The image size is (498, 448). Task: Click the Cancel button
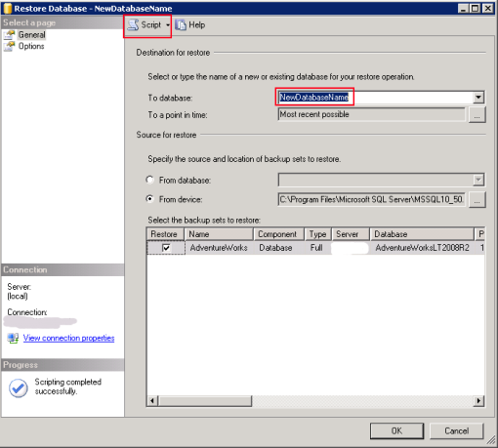tap(456, 430)
